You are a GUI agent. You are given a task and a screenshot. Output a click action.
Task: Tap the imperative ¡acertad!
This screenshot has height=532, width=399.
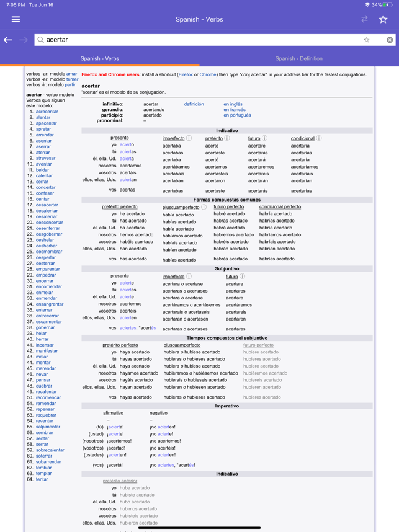pyautogui.click(x=116, y=448)
